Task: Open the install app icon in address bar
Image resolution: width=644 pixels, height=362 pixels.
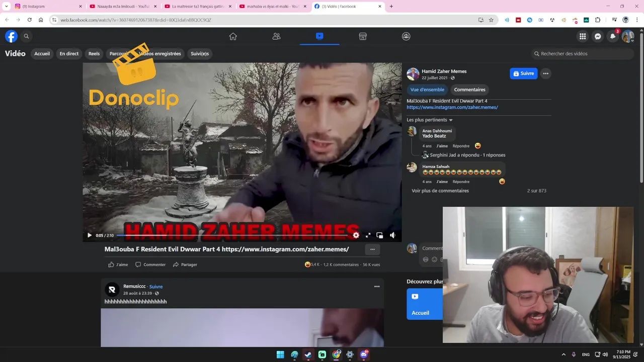Action: 480,20
